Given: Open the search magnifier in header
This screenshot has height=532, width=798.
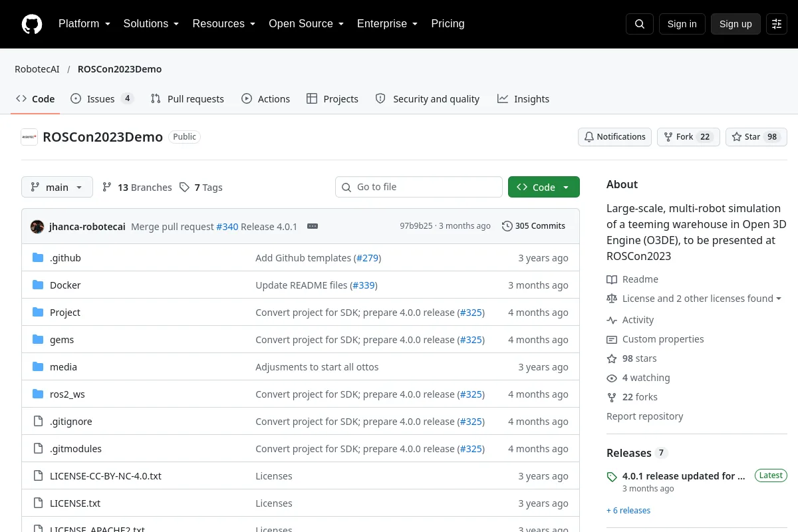Looking at the screenshot, I should click(640, 24).
